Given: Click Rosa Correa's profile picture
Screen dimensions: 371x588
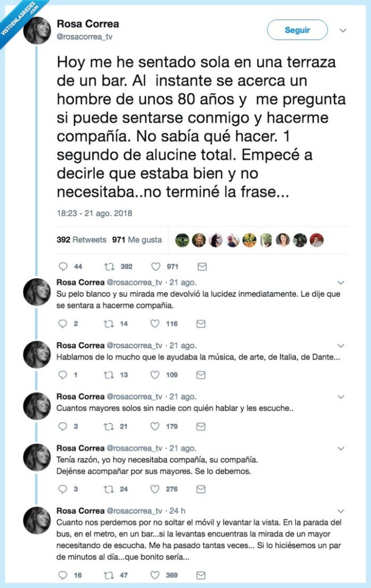Looking at the screenshot, I should coord(36,31).
